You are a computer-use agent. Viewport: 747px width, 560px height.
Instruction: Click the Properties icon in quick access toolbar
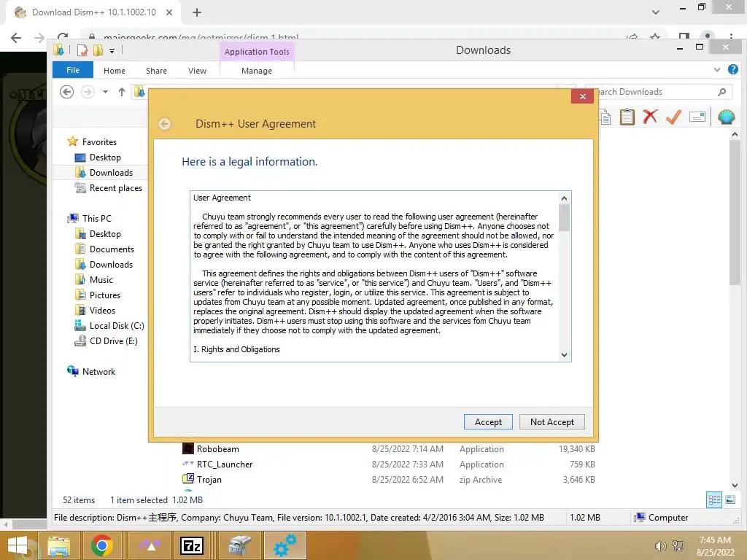click(82, 50)
